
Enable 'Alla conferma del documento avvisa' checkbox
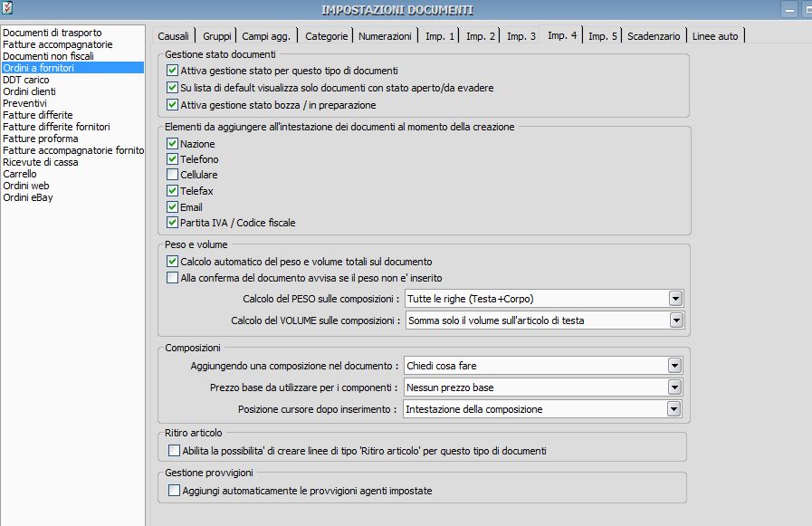click(172, 278)
